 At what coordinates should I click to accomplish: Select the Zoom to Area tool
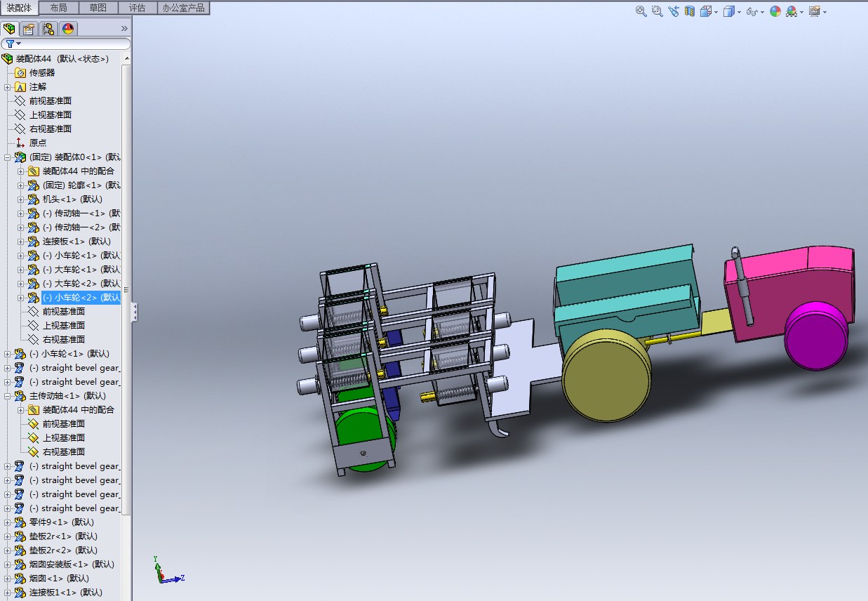657,11
